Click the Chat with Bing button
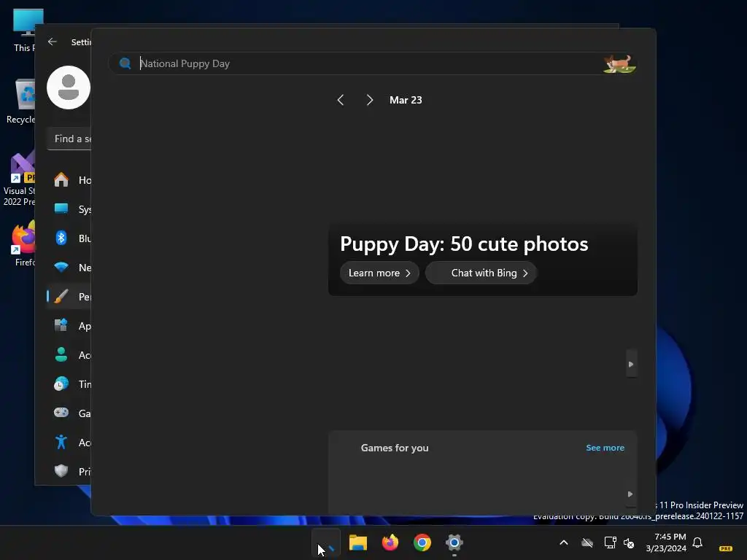747x560 pixels. tap(481, 273)
